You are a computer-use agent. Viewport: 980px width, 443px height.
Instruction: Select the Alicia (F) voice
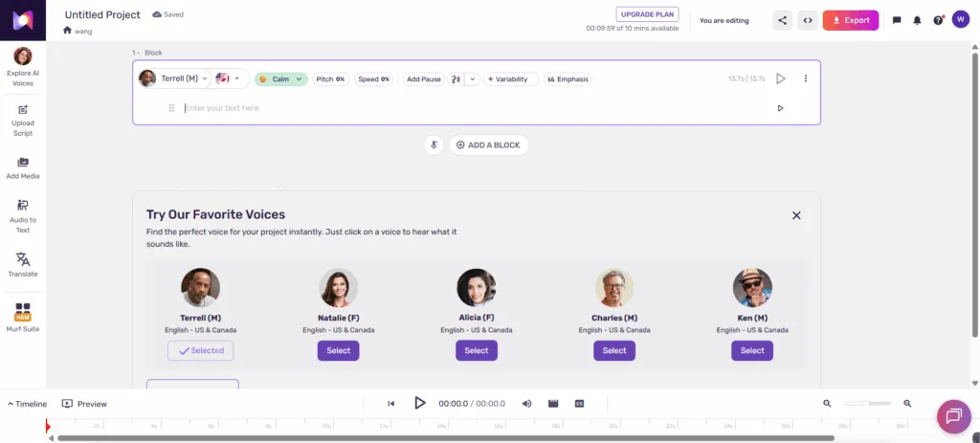point(477,350)
